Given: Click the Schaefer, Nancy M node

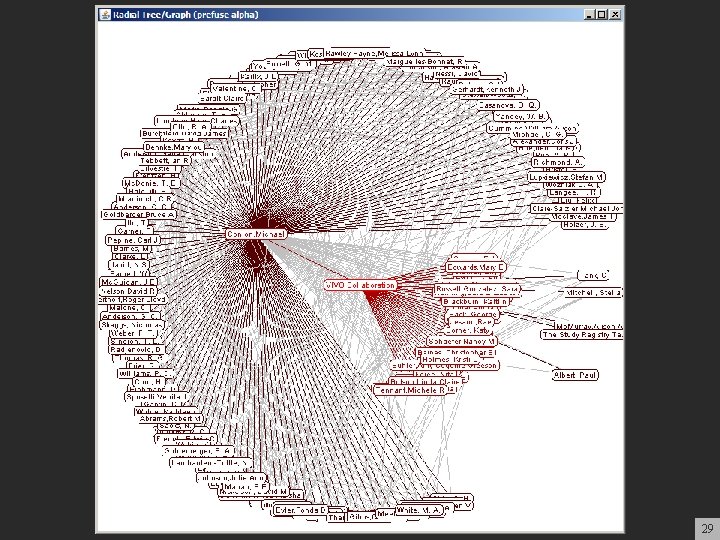Looking at the screenshot, I should [461, 342].
